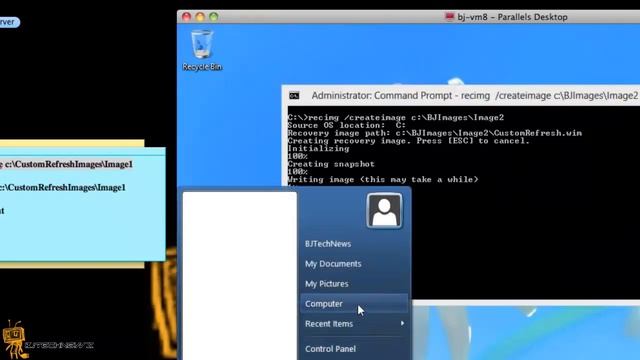Click 'Creating snapshot' line in Command Prompt

point(331,164)
